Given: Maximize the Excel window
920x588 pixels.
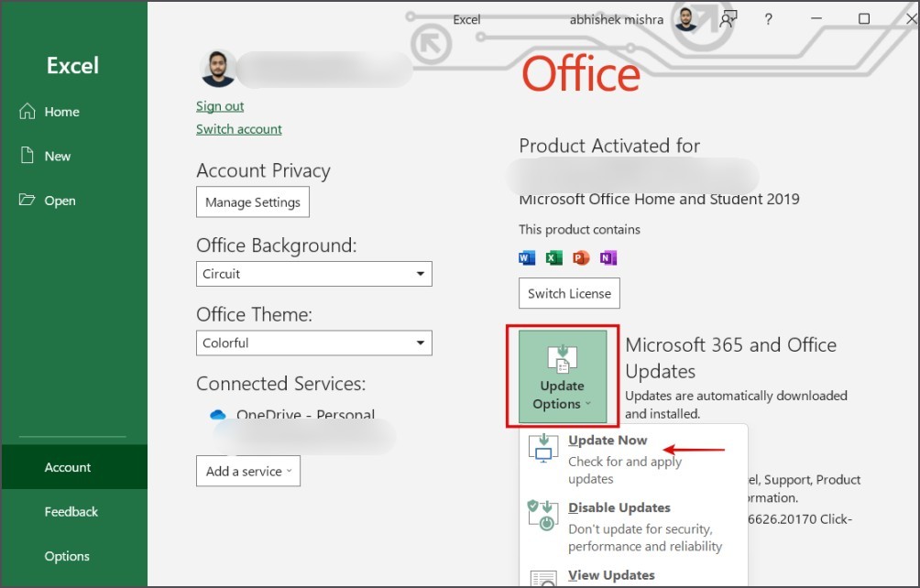Looking at the screenshot, I should 864,18.
